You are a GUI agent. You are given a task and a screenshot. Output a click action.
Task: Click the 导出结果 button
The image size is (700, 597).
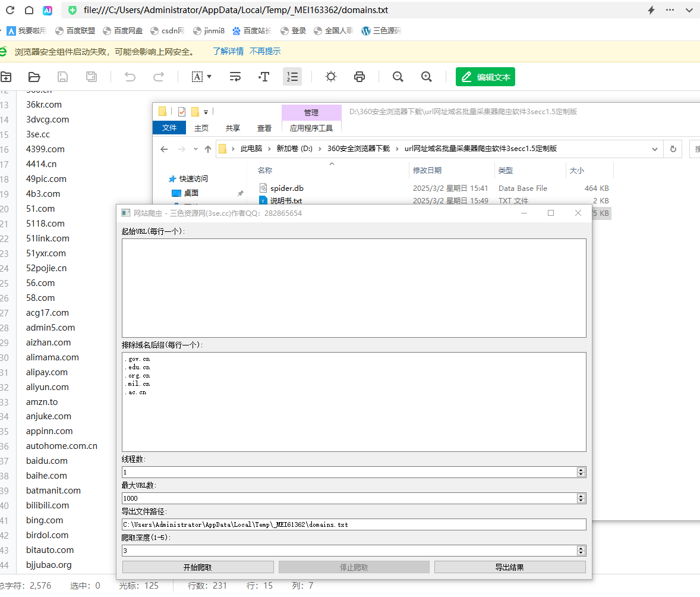[510, 567]
